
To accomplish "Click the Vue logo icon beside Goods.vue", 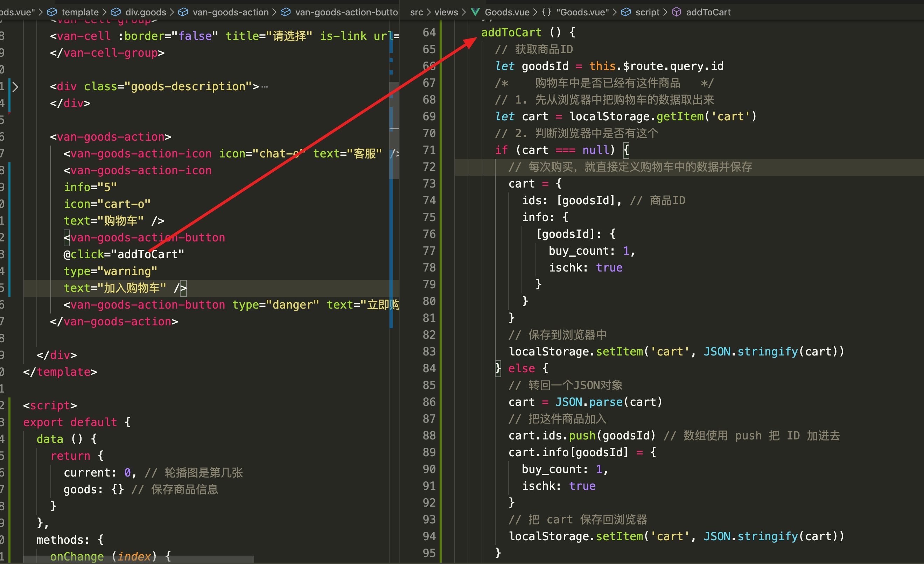I will (x=475, y=12).
